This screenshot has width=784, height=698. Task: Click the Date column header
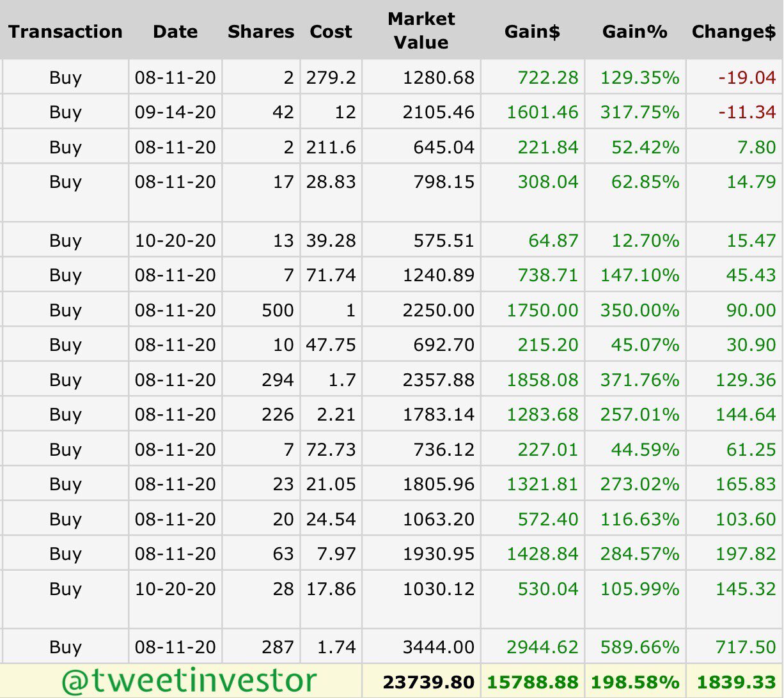pos(175,32)
